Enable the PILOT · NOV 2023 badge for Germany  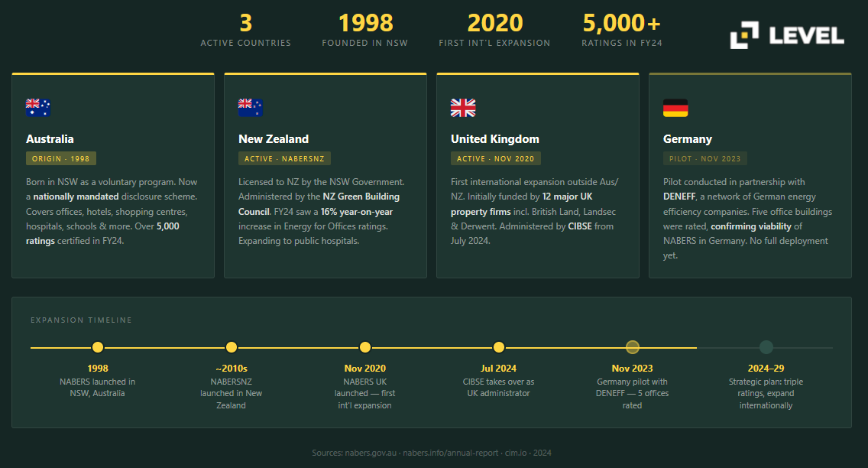pyautogui.click(x=705, y=158)
